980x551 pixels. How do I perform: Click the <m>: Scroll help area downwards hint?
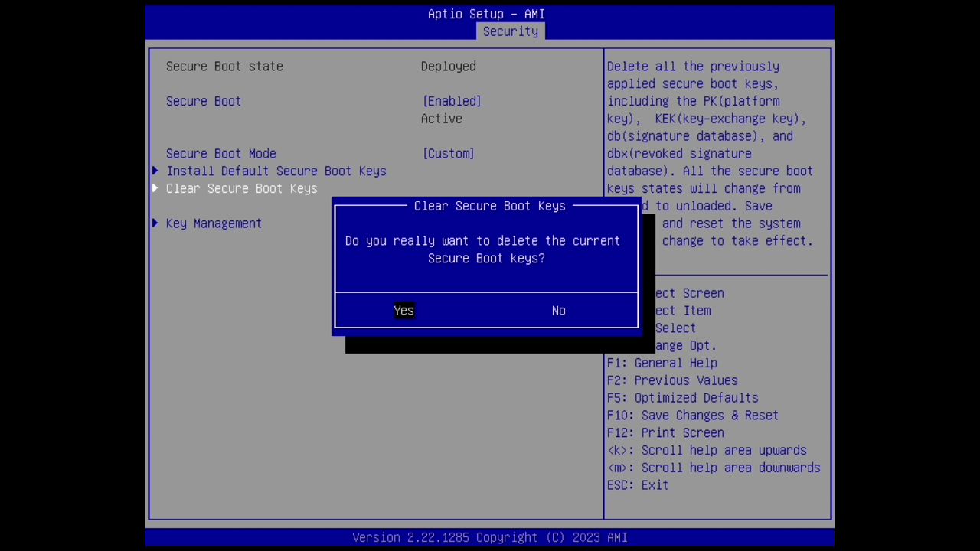pos(714,468)
